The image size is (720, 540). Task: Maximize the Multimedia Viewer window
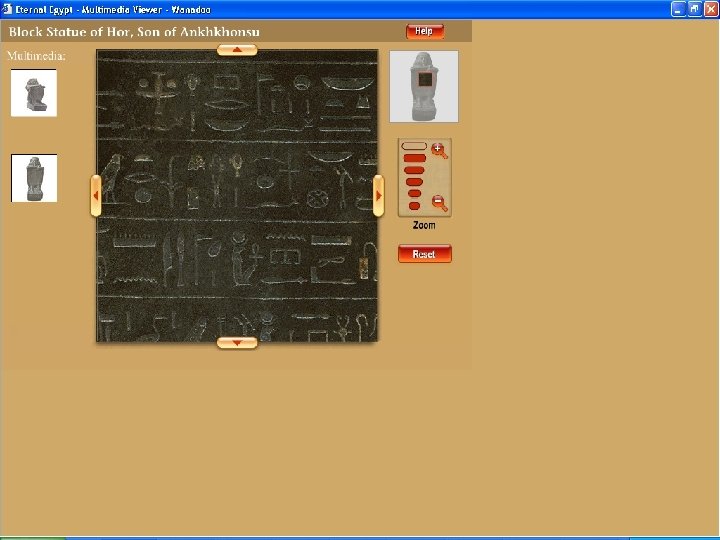coord(695,9)
